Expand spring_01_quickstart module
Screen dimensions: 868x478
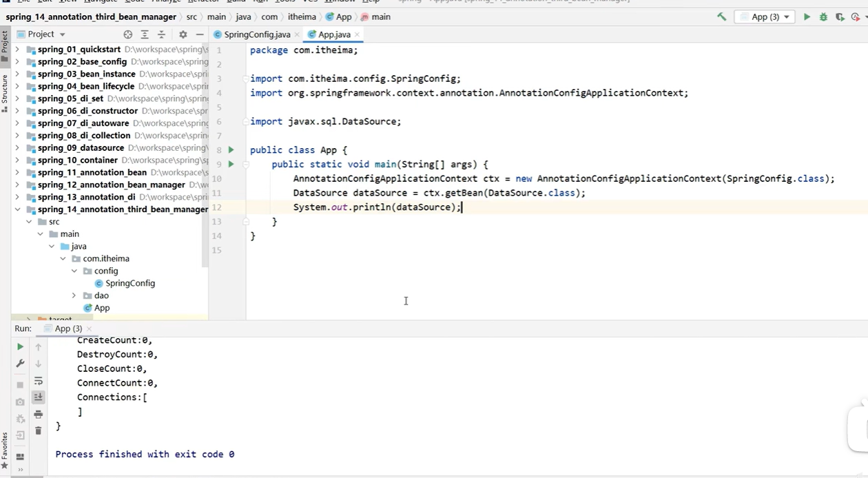pyautogui.click(x=19, y=50)
